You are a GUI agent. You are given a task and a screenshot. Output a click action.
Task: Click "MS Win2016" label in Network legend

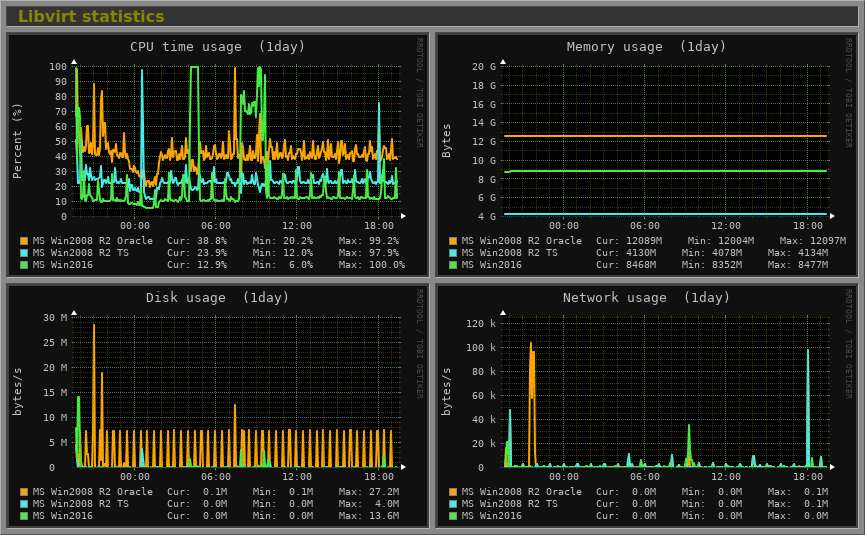(x=491, y=516)
